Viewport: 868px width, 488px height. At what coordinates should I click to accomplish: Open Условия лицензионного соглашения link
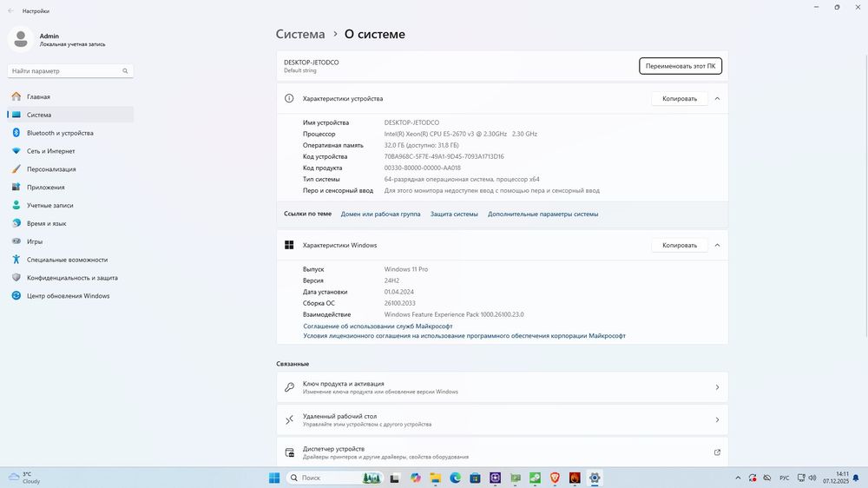[x=464, y=336]
